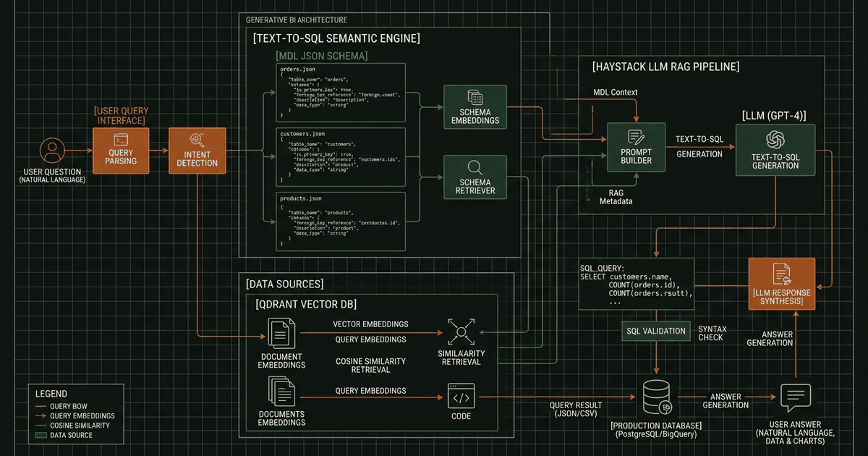
Task: Click the Production Database cylinder icon
Action: 657,397
